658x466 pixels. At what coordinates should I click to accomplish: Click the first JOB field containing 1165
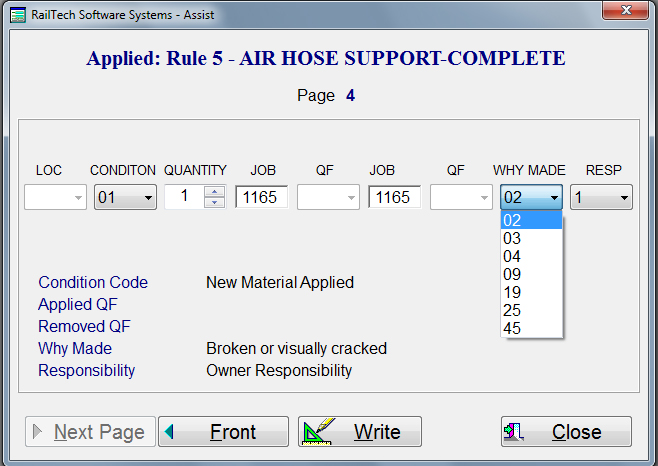[x=262, y=198]
